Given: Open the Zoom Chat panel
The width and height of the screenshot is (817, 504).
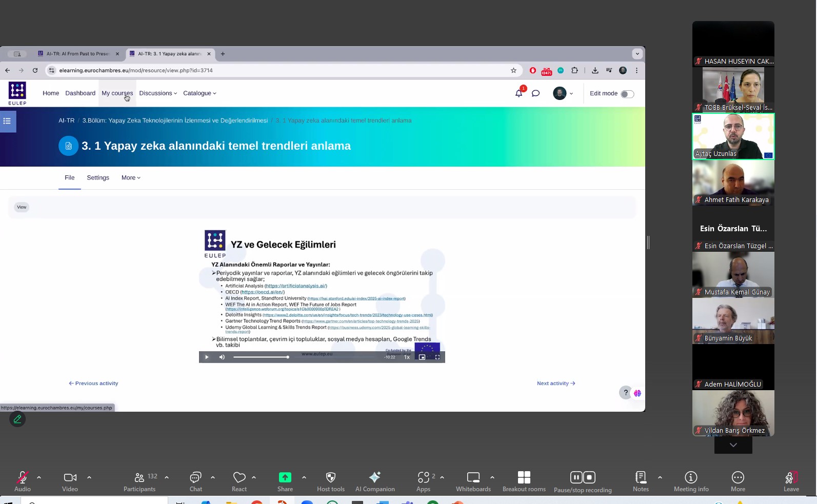Looking at the screenshot, I should (x=195, y=481).
